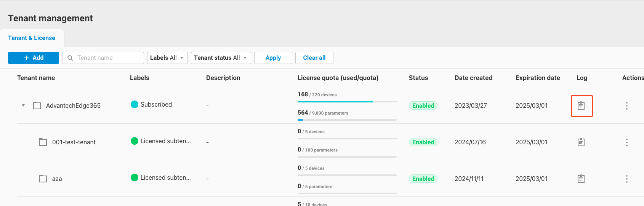
Task: Click the AdvantechEdge365 folder icon
Action: tap(37, 105)
